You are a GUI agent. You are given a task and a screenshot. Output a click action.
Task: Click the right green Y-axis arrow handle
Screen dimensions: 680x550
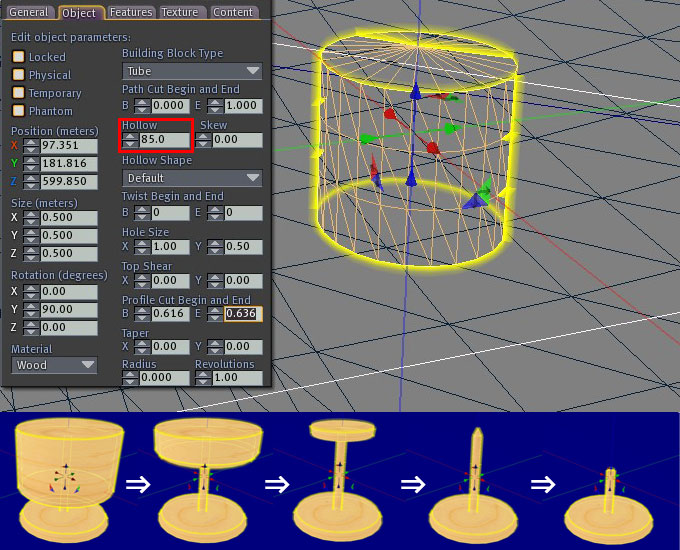tap(453, 128)
